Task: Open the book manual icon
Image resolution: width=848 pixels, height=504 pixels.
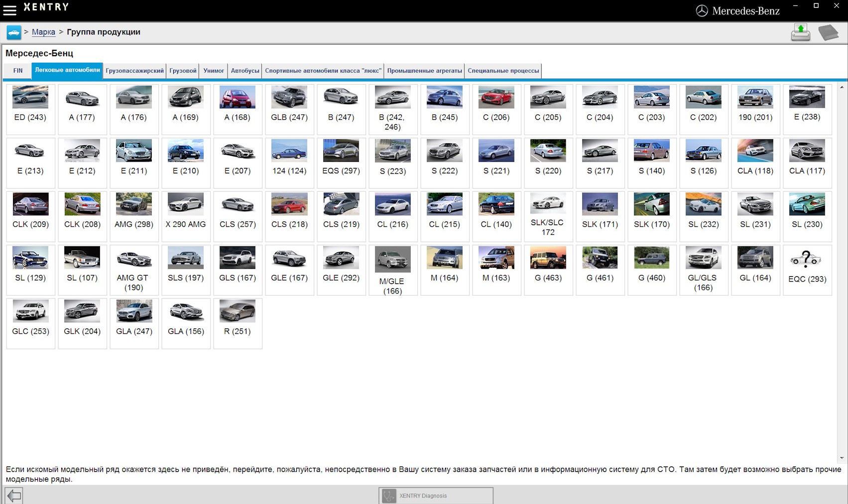Action: pyautogui.click(x=829, y=33)
